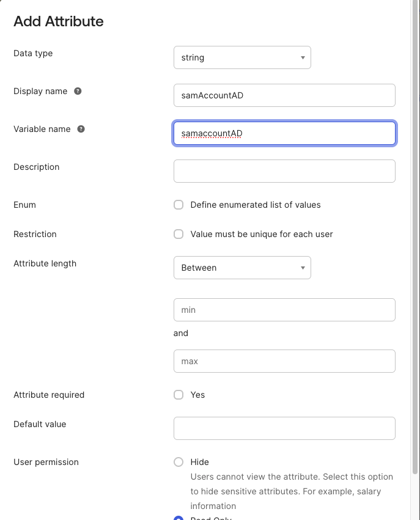The height and width of the screenshot is (520, 420).
Task: Select the "Hide" user permission option
Action: [179, 462]
